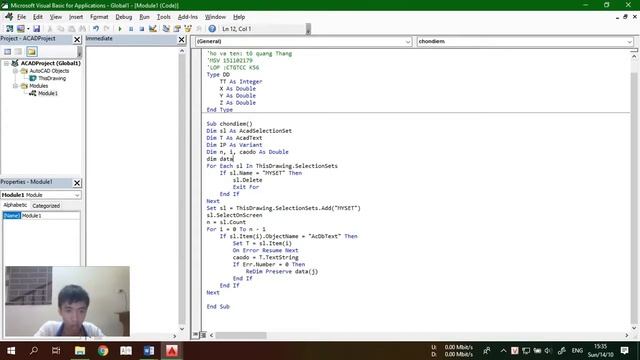This screenshot has height=360, width=640.
Task: Collapse AutoCAD Objects folder node
Action: (x=16, y=71)
